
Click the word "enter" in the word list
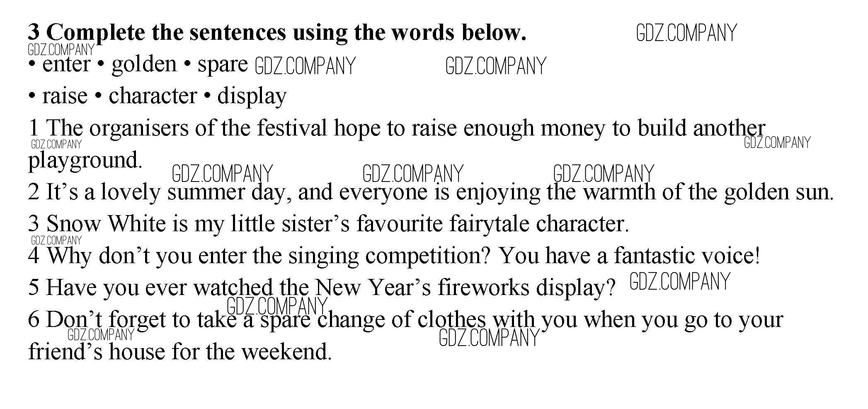tap(66, 64)
